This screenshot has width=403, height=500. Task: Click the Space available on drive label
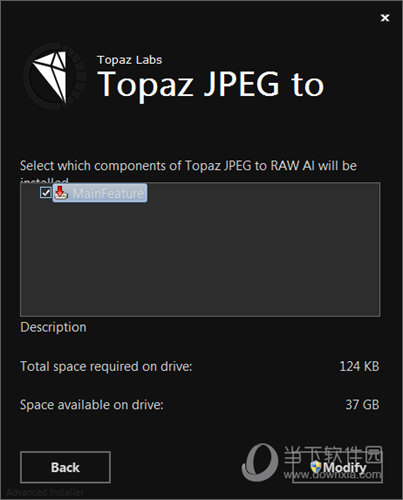point(92,405)
